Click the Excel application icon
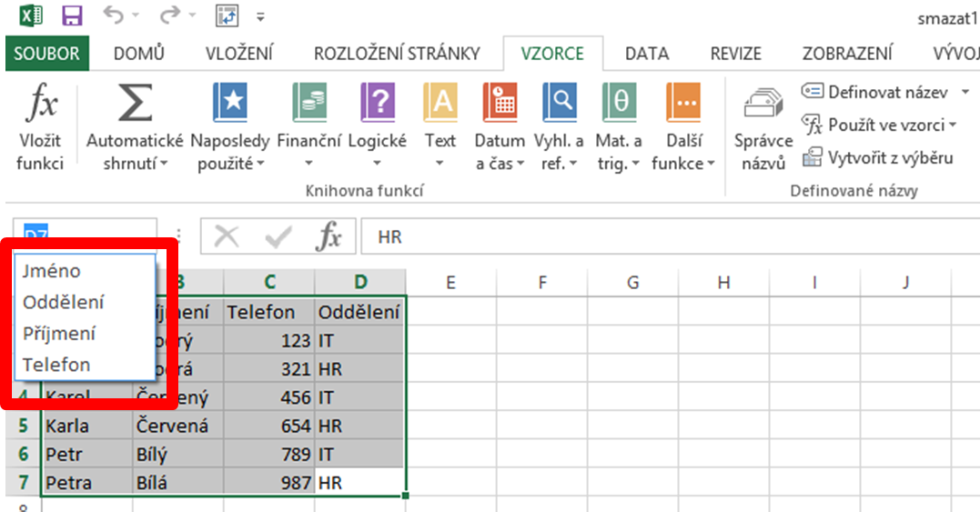Image resolution: width=980 pixels, height=512 pixels. pyautogui.click(x=31, y=15)
